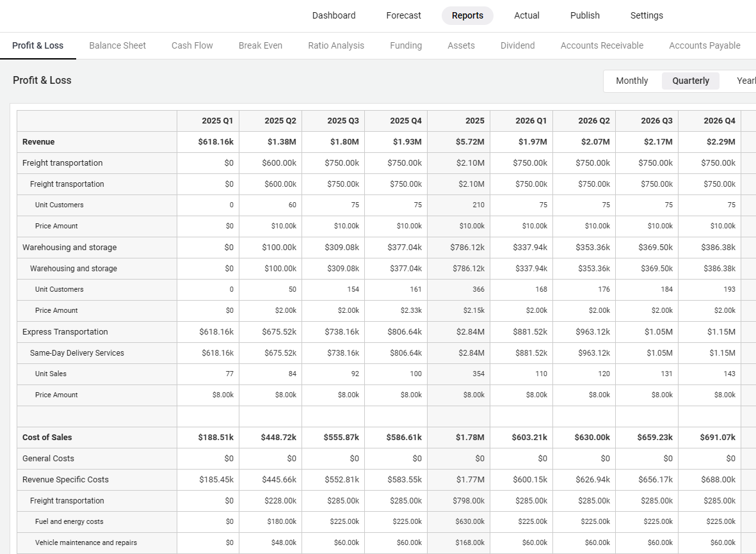Switch to the Balance Sheet tab
Screen dimensions: 756x554
(117, 45)
